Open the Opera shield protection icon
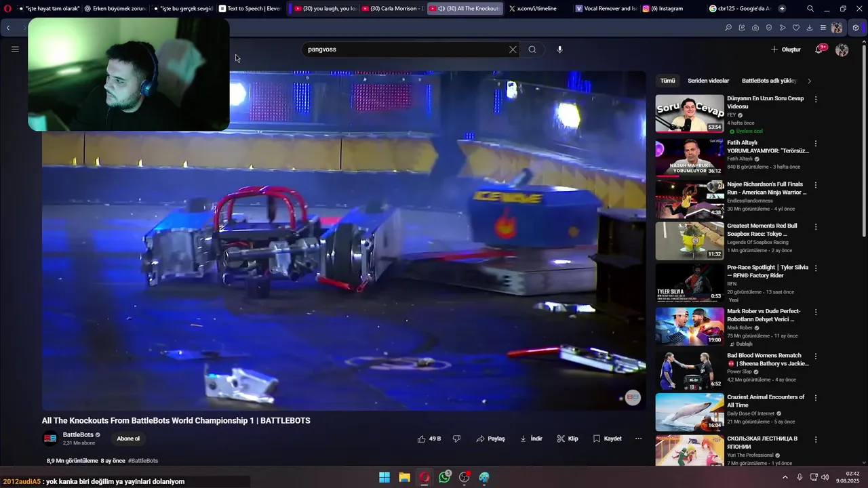868x488 pixels. (x=769, y=28)
